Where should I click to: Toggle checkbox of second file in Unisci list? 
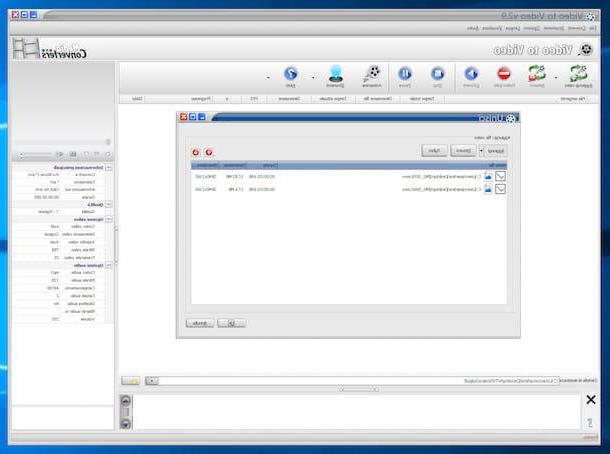[x=500, y=189]
